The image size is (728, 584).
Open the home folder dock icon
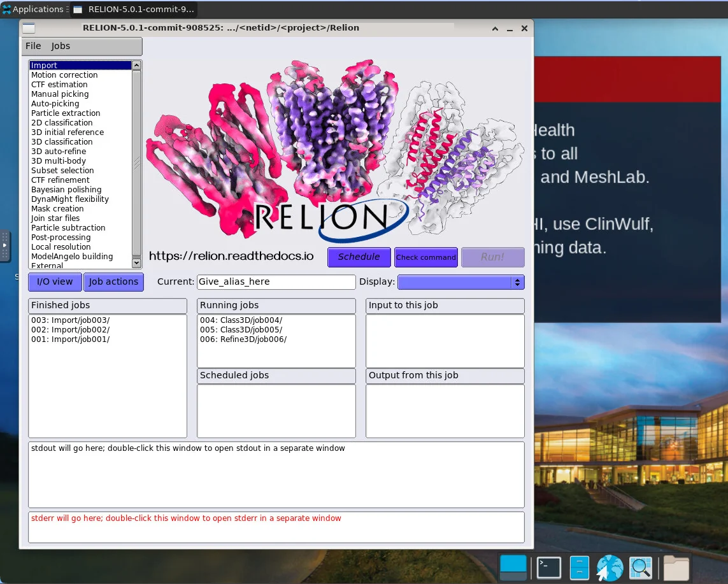coord(676,567)
